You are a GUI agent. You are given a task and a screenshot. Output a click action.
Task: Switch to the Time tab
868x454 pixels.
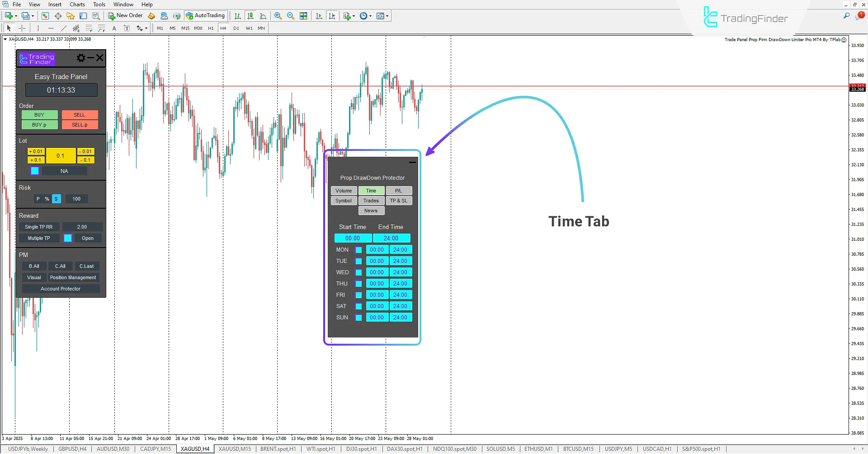[x=371, y=190]
